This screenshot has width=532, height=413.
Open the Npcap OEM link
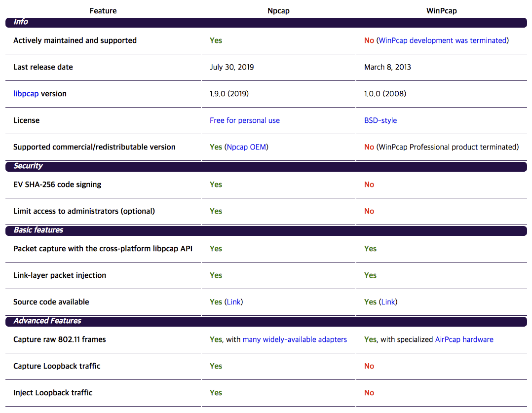(246, 147)
